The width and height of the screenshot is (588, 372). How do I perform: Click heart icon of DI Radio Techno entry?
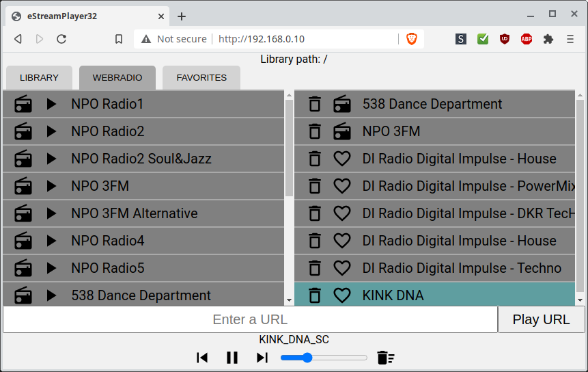(342, 268)
